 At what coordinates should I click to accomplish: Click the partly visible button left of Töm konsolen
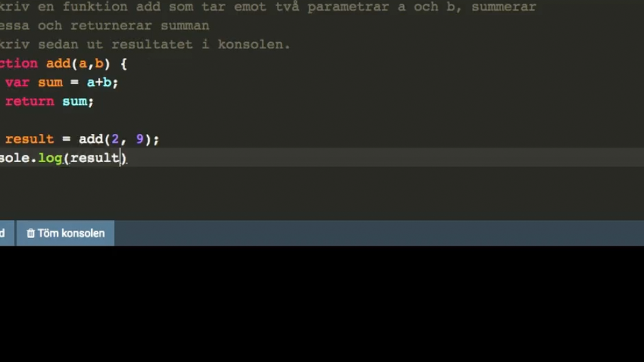(x=7, y=233)
